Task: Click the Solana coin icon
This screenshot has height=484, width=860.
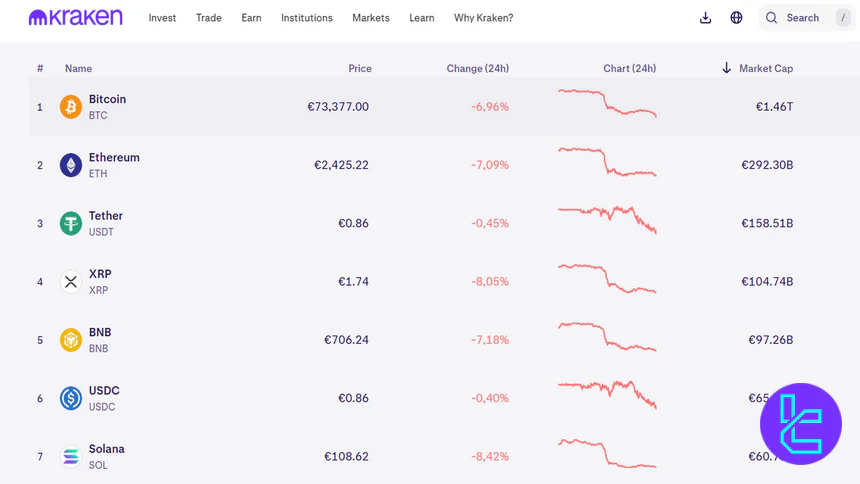Action: [x=71, y=457]
